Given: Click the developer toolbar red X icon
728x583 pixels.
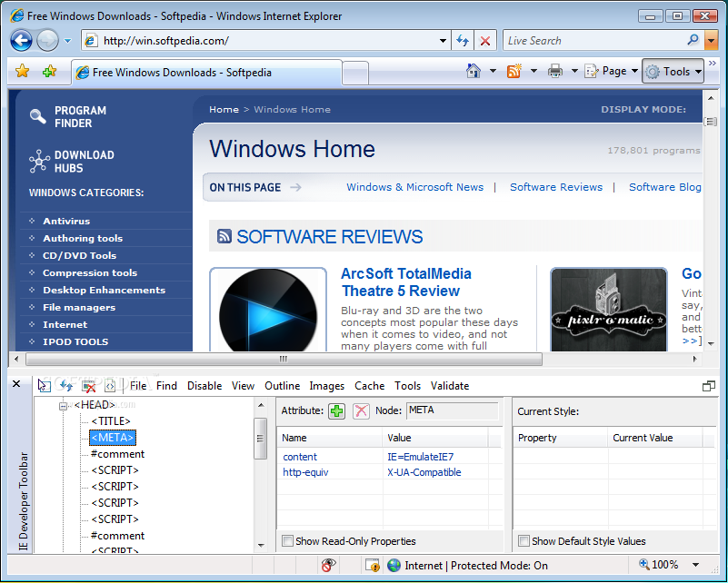Looking at the screenshot, I should [x=88, y=385].
